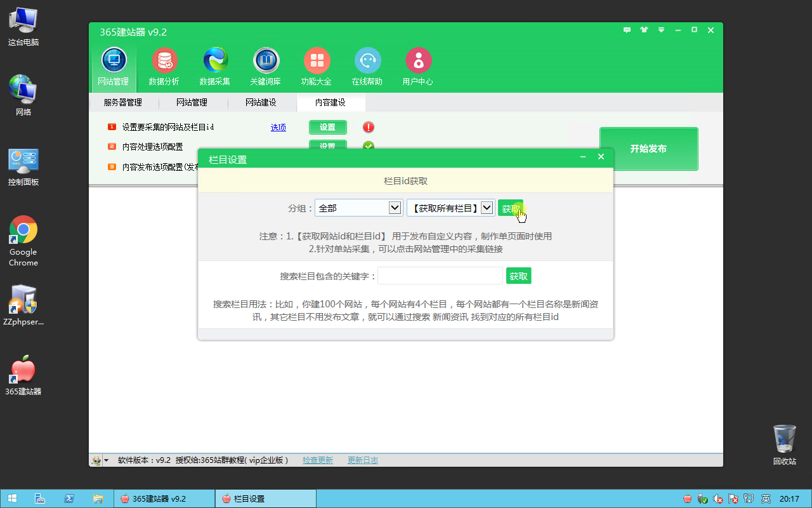Open 关键词库 module
The image size is (812, 508).
click(266, 66)
